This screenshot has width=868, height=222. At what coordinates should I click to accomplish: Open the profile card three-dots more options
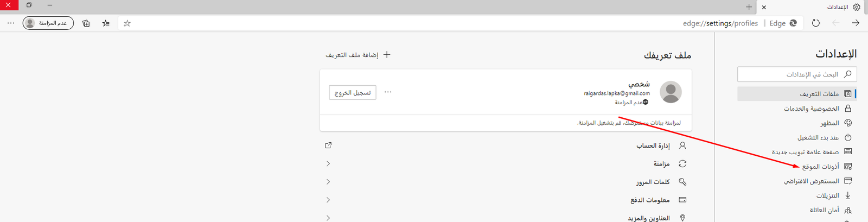click(388, 92)
